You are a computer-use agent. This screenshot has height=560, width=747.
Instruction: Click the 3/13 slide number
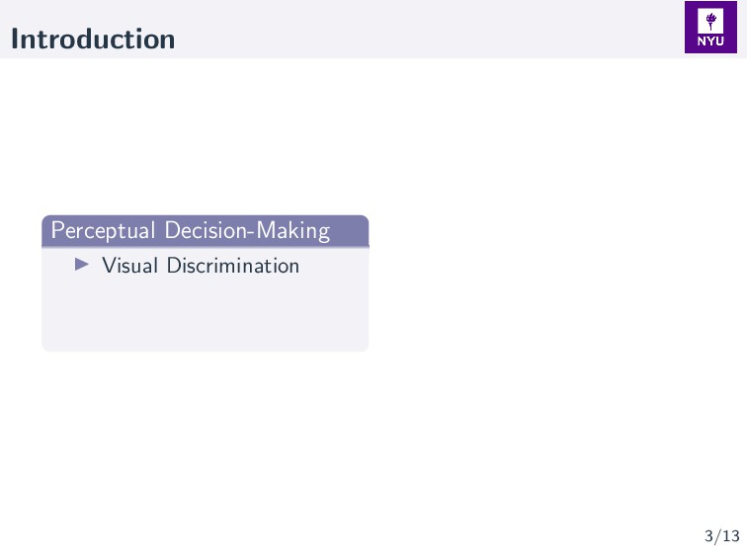click(721, 536)
